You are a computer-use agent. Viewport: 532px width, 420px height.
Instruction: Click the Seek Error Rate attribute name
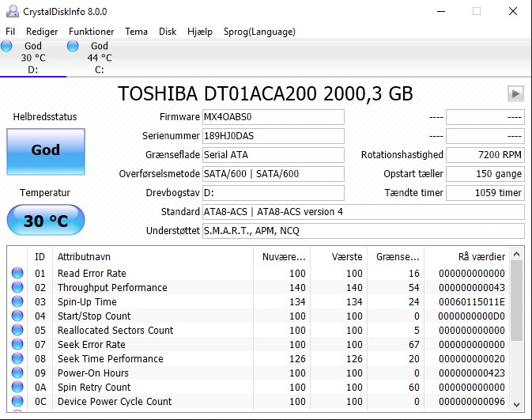[x=91, y=345]
